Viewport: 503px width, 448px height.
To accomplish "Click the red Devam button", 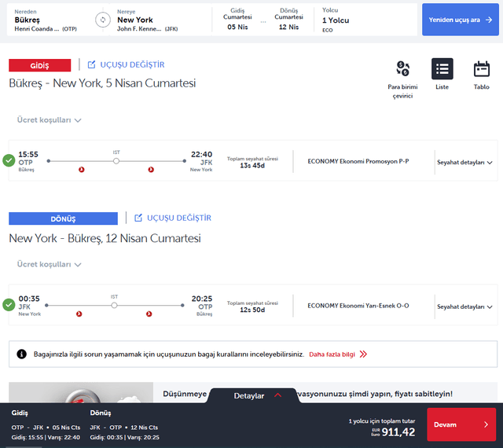I will coord(461,424).
